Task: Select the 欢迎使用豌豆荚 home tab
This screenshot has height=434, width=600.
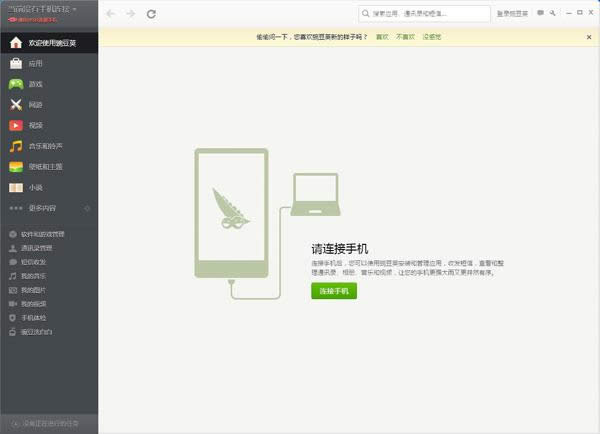Action: (49, 43)
